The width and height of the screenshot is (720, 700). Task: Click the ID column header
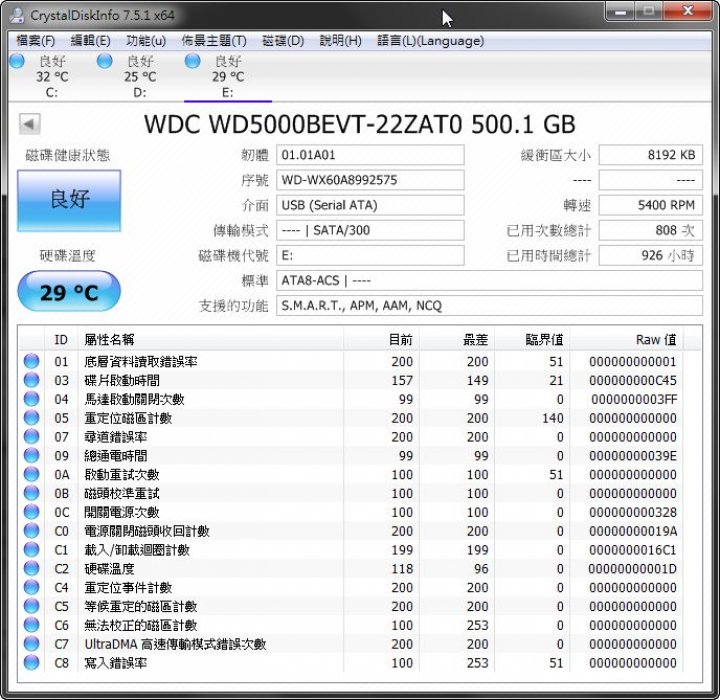(61, 340)
